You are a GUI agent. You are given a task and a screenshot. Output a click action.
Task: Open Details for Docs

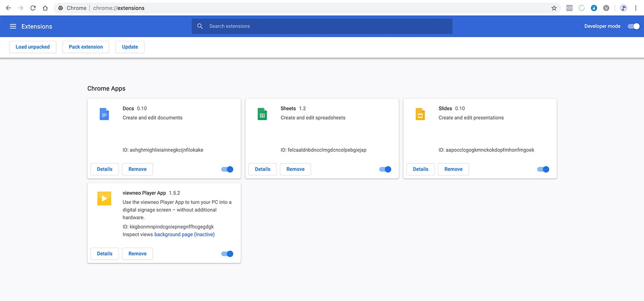[x=105, y=169]
